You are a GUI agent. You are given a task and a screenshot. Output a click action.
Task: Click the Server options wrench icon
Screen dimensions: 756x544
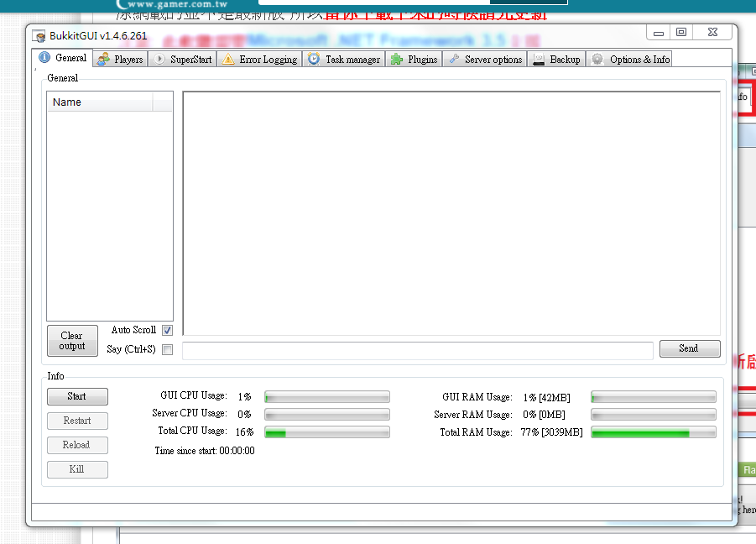click(454, 59)
